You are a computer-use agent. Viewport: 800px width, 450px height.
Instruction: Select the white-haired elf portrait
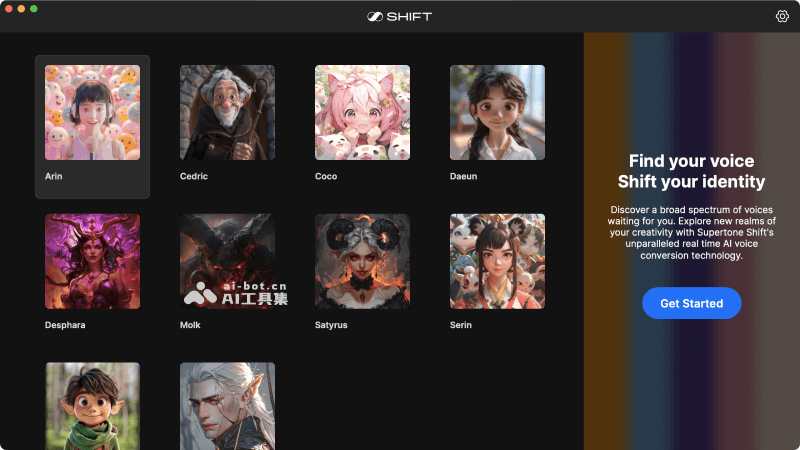(x=227, y=406)
